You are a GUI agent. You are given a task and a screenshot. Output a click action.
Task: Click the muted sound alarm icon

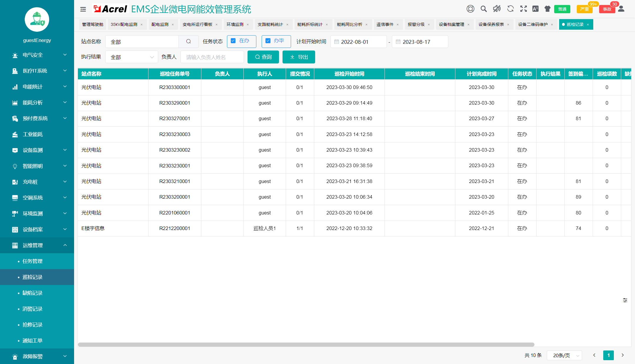tap(497, 9)
